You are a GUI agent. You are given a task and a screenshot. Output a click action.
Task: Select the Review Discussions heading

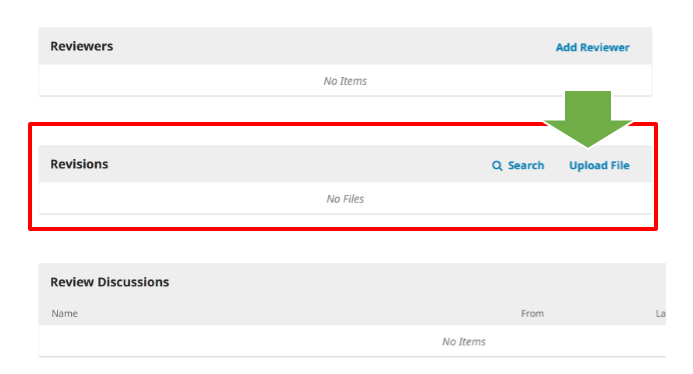pyautogui.click(x=110, y=282)
